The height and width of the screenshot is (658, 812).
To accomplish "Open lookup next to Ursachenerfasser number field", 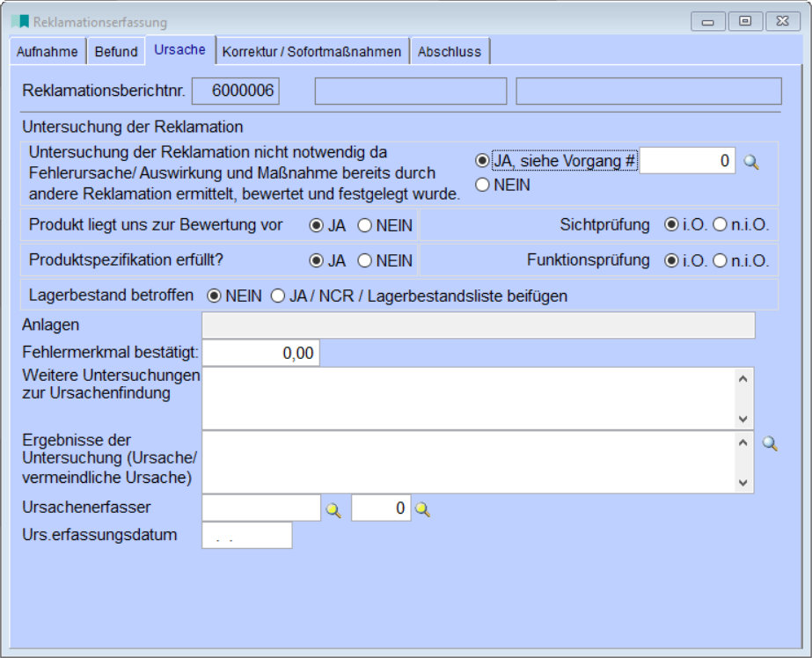I will pos(423,509).
